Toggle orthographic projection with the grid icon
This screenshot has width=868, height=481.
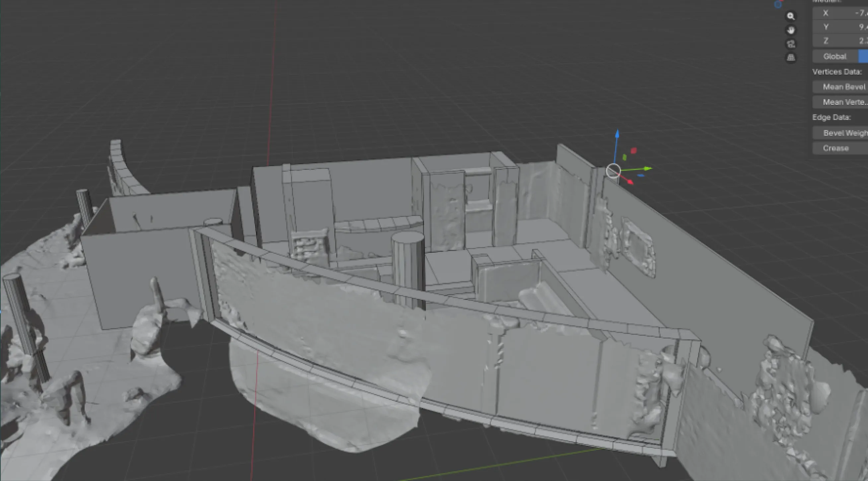point(791,58)
